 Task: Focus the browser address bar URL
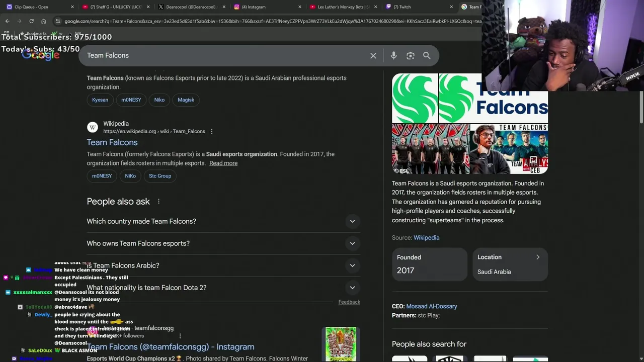tap(272, 21)
